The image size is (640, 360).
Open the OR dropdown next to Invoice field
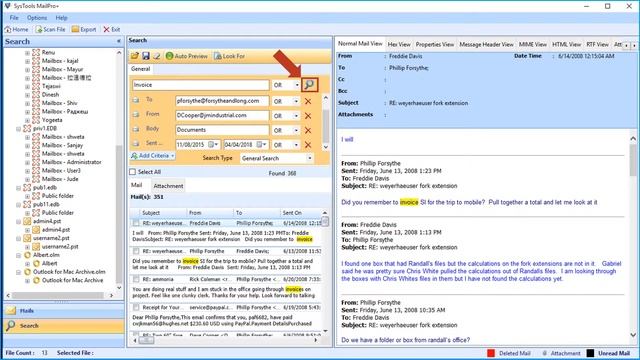pos(297,85)
